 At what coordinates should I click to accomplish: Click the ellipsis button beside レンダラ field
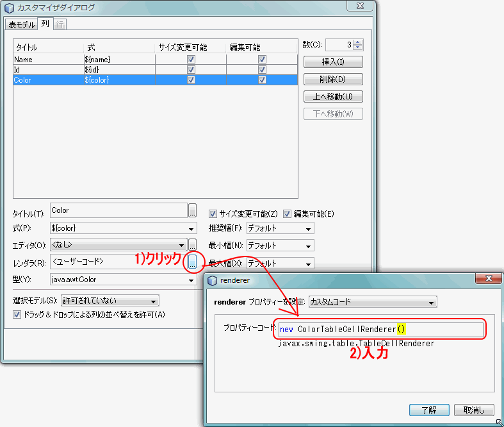(192, 263)
